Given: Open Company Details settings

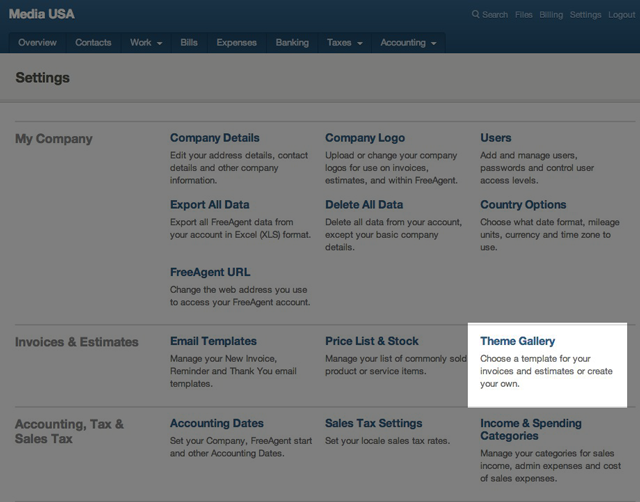Looking at the screenshot, I should [x=214, y=138].
